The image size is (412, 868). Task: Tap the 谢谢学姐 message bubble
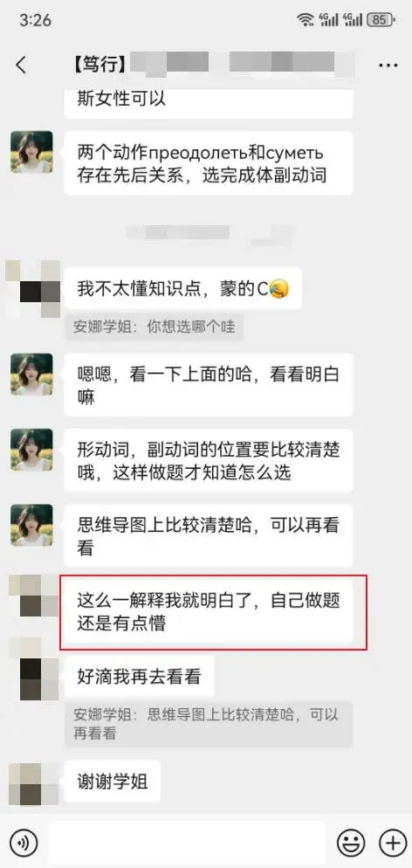coord(113,782)
